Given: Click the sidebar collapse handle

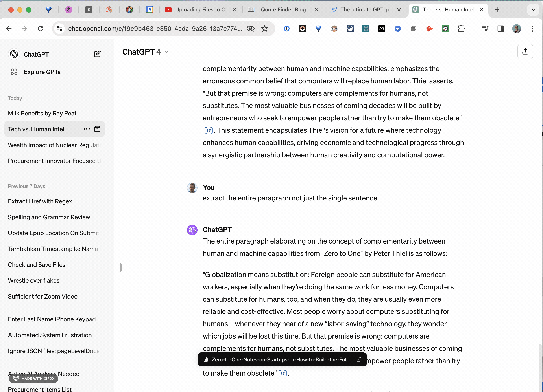Looking at the screenshot, I should [x=121, y=267].
